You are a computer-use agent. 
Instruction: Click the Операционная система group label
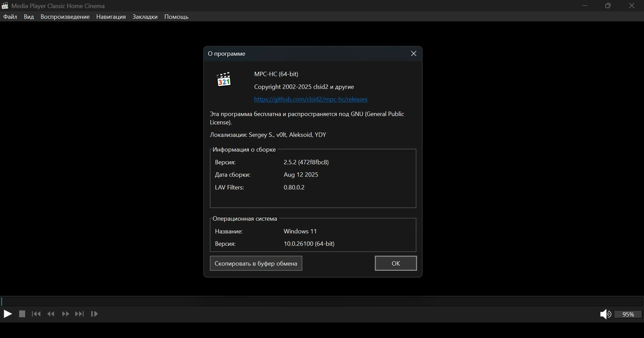pyautogui.click(x=245, y=219)
